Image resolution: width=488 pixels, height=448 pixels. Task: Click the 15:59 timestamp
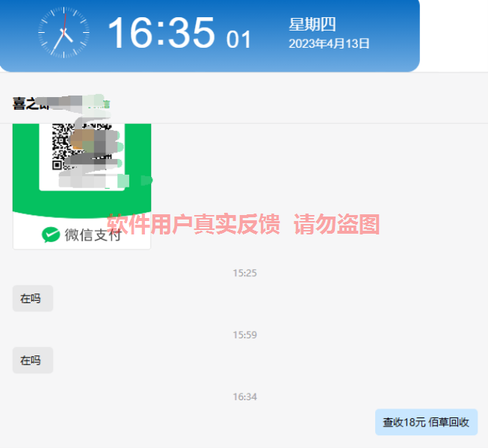(244, 335)
